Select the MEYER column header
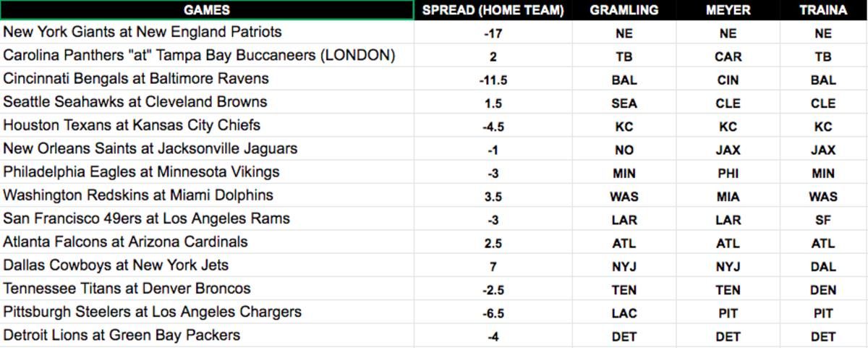 [728, 10]
